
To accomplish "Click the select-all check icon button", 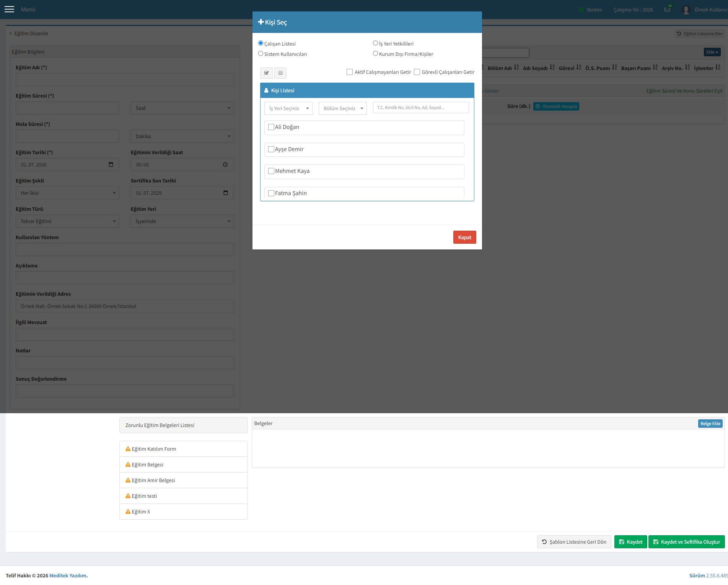I will click(x=266, y=73).
